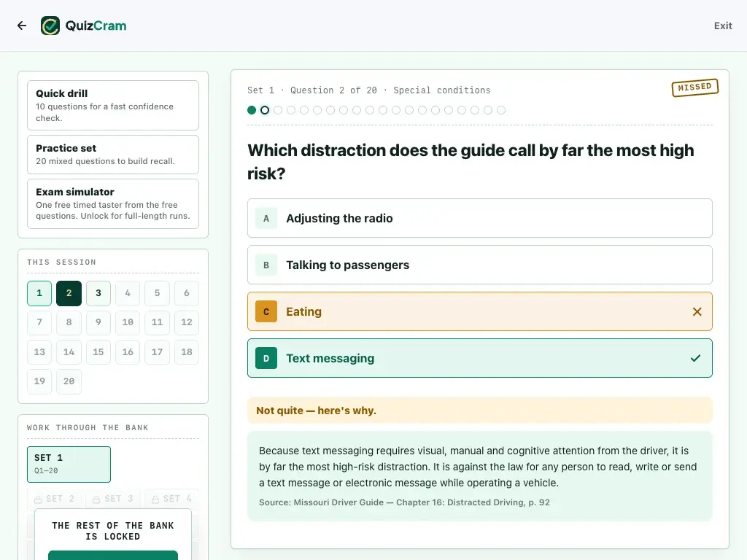Click the question text about distraction
This screenshot has width=747, height=560.
pos(471,162)
